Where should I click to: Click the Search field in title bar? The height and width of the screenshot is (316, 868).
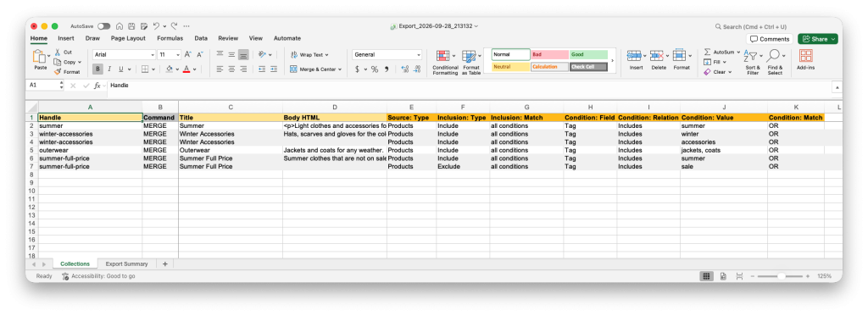point(751,26)
